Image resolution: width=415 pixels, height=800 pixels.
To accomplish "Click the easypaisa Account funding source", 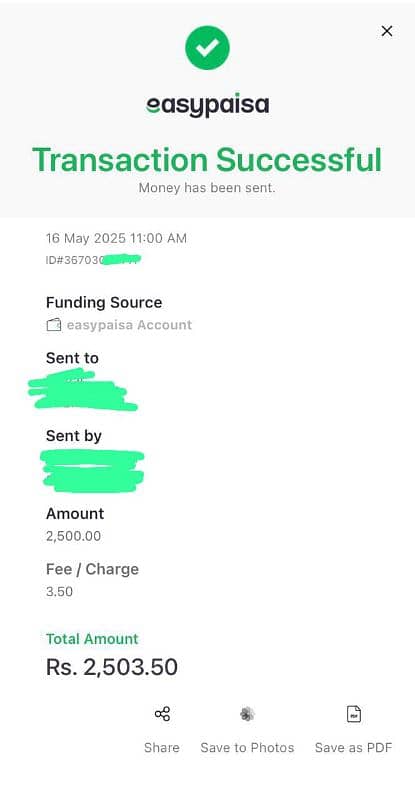I will tap(129, 325).
